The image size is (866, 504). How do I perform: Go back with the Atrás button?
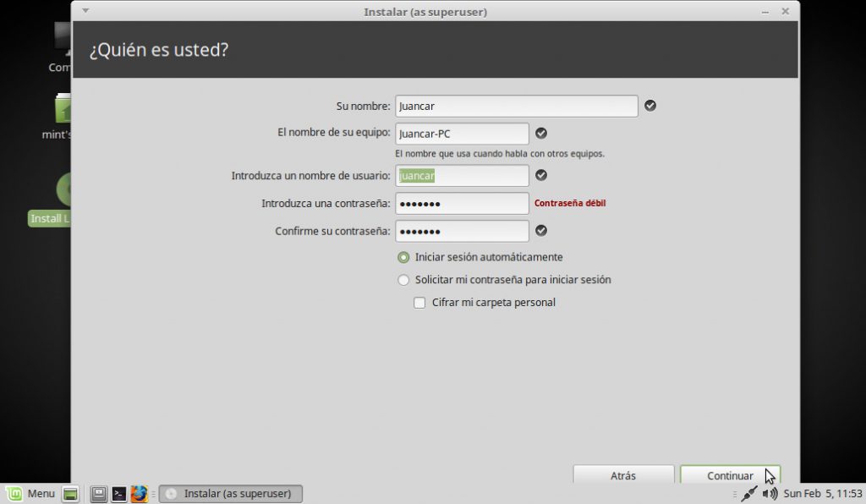coord(623,475)
